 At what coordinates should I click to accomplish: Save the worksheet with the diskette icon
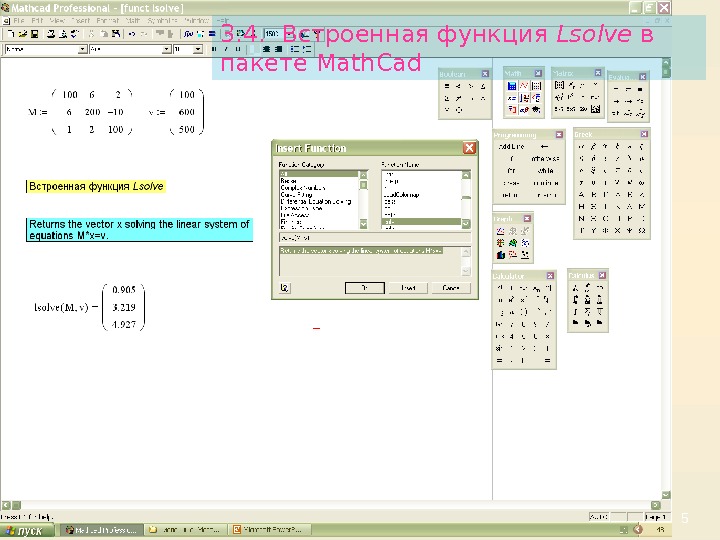(34, 34)
